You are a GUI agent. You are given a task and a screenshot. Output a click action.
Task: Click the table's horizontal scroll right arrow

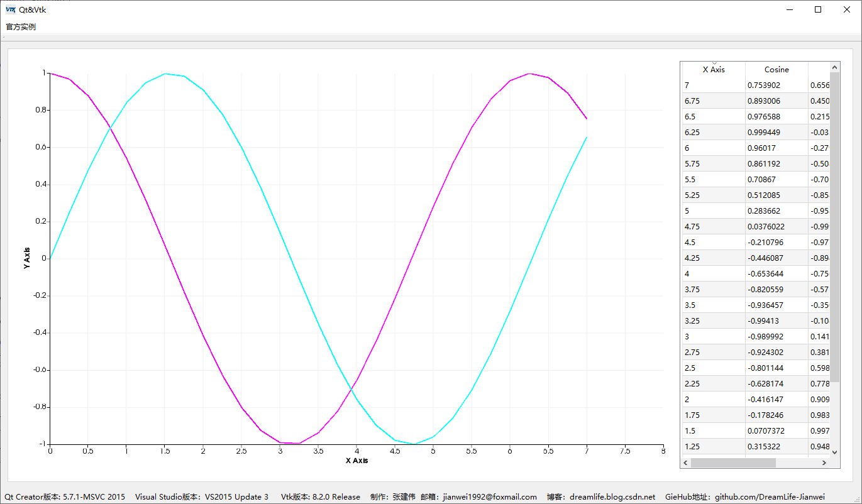(x=824, y=463)
